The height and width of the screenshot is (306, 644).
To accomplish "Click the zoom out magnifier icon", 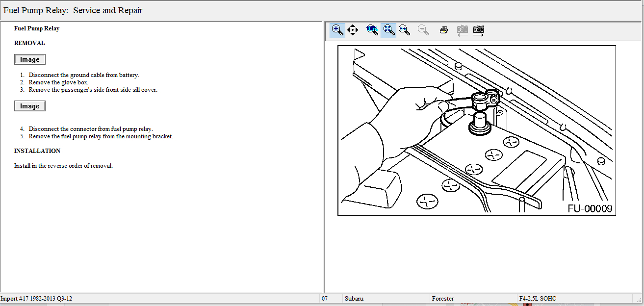I will click(x=423, y=30).
